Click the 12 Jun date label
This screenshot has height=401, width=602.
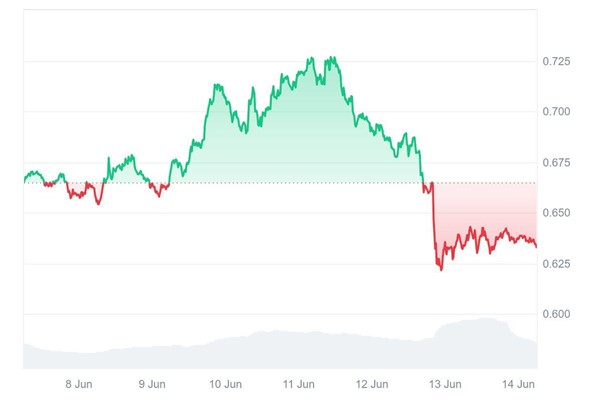[372, 383]
